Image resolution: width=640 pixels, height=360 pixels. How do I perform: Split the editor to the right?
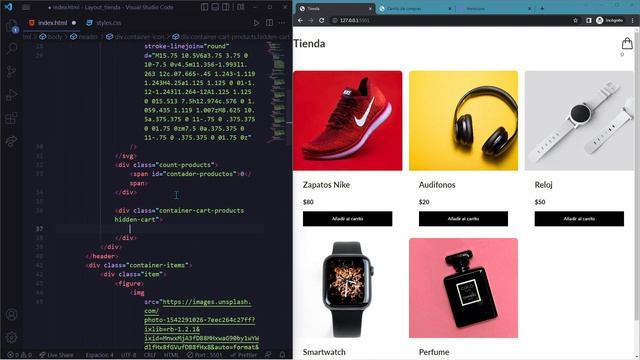pos(269,23)
